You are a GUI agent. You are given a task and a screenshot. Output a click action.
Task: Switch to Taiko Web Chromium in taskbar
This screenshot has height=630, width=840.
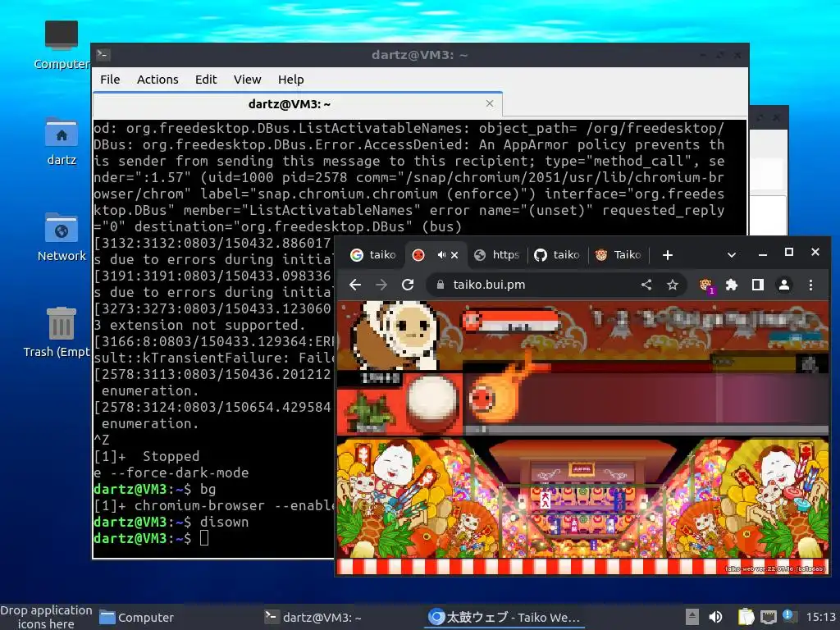(x=504, y=618)
